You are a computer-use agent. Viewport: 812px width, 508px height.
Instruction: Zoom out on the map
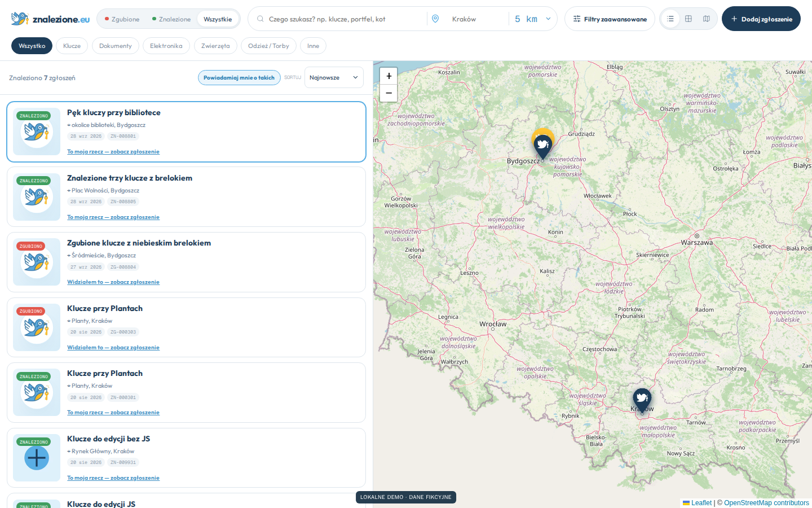click(389, 93)
